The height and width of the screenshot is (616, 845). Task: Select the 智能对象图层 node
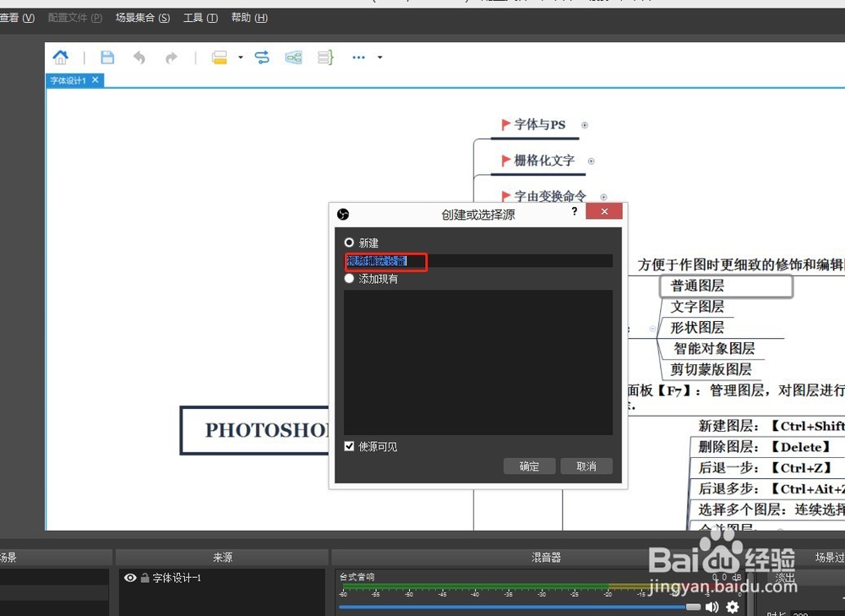(x=714, y=348)
